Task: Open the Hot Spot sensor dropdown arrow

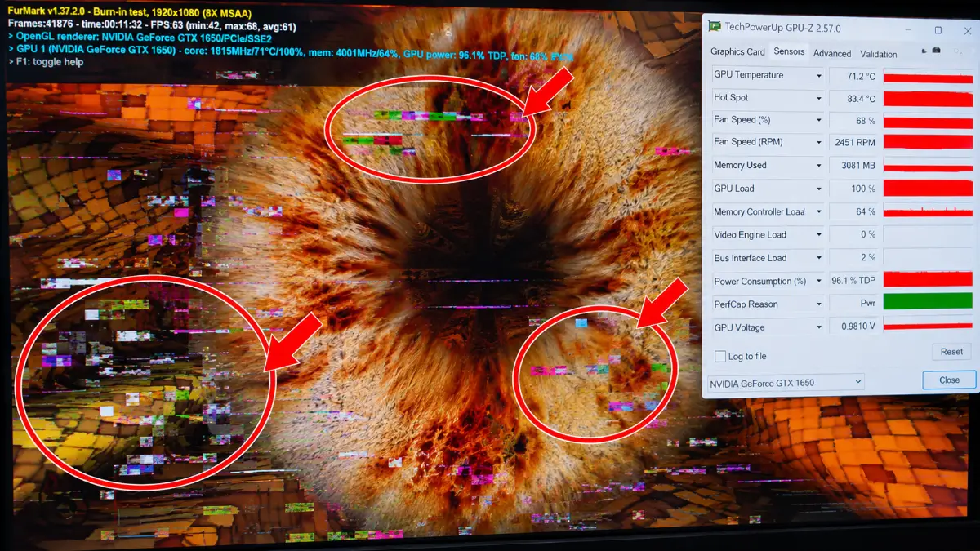Action: tap(819, 99)
